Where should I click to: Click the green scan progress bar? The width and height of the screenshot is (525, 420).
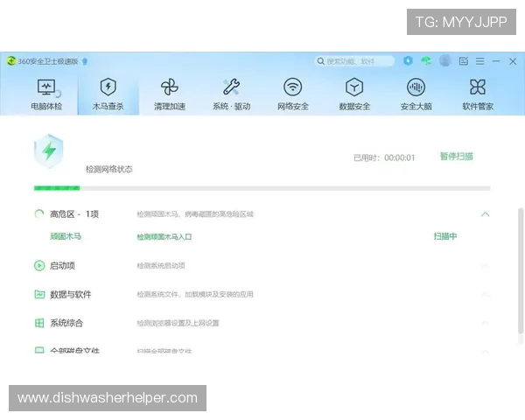(x=262, y=188)
